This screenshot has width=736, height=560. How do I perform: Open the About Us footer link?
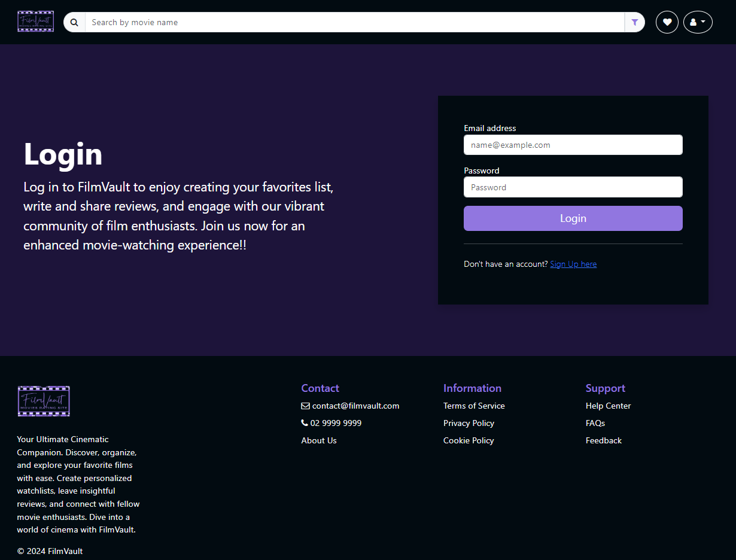[x=319, y=440]
